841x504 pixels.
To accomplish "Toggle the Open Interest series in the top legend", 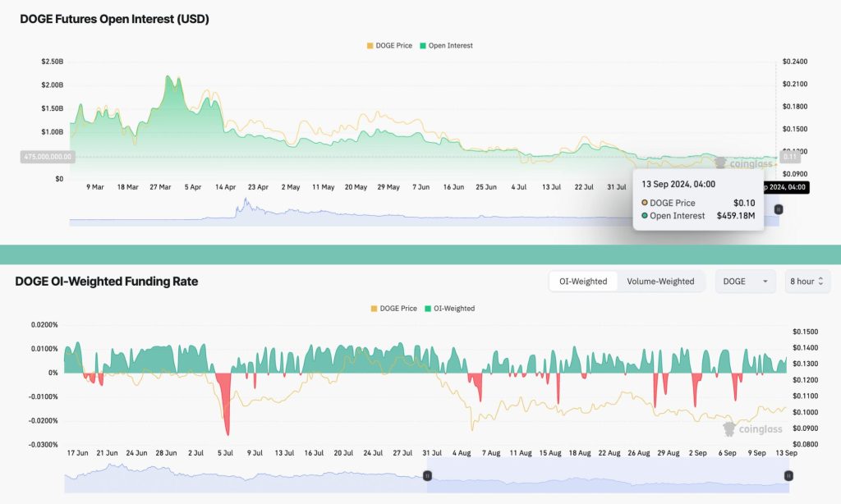I will 446,46.
